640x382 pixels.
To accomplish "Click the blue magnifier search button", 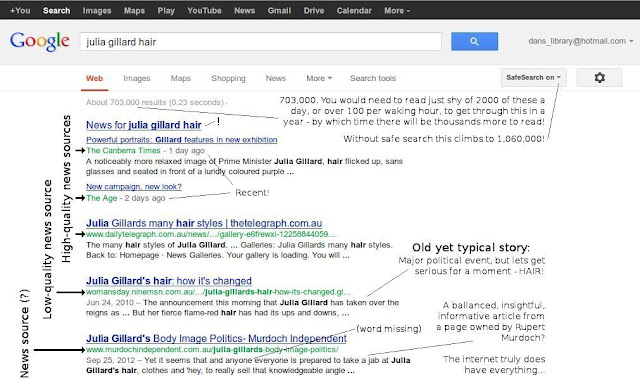I will point(474,41).
